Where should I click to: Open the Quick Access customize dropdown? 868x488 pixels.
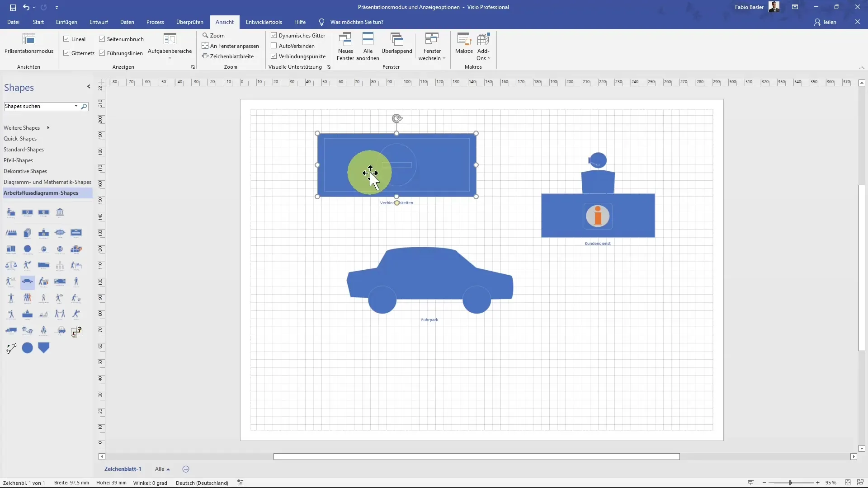click(x=57, y=7)
